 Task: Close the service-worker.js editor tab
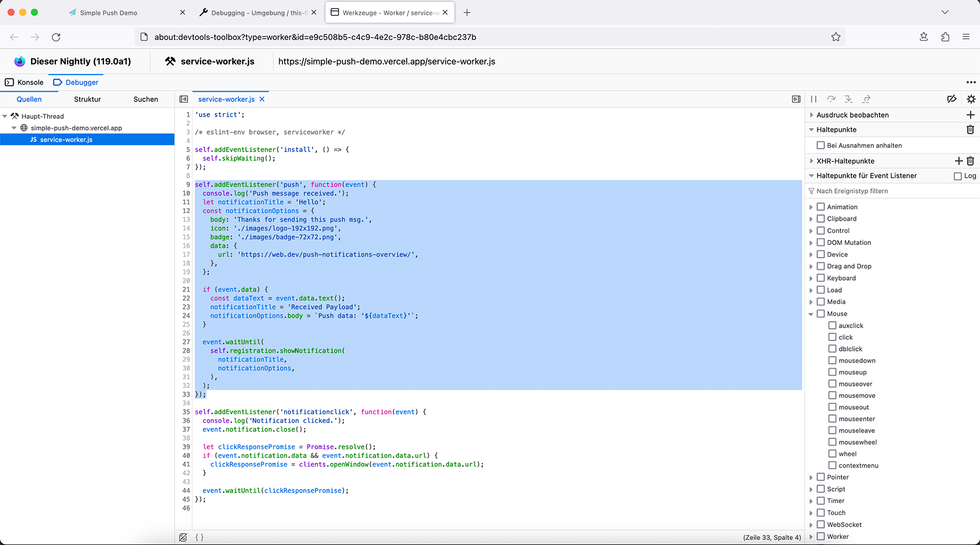(262, 99)
